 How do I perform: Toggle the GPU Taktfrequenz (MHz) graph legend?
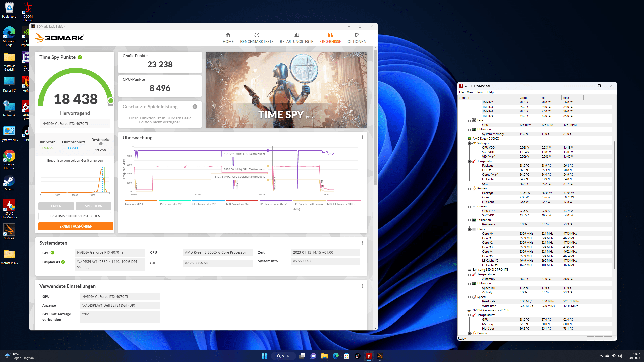(344, 203)
